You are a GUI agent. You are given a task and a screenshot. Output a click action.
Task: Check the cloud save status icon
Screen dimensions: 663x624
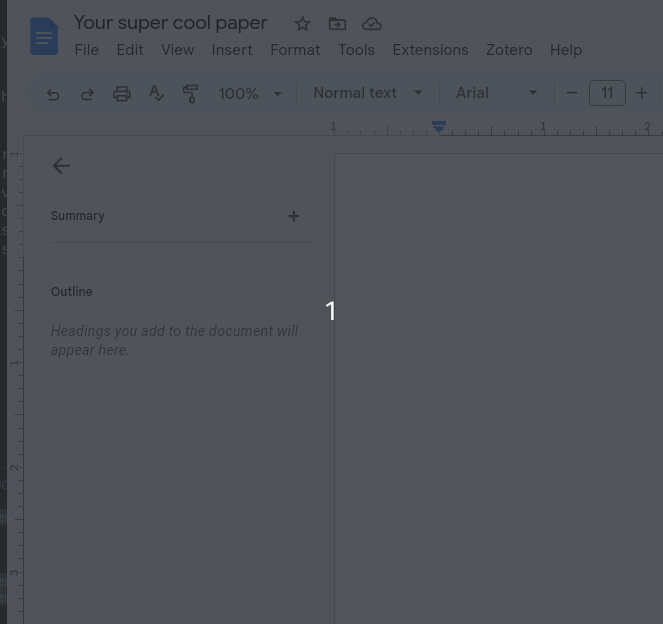pos(372,24)
